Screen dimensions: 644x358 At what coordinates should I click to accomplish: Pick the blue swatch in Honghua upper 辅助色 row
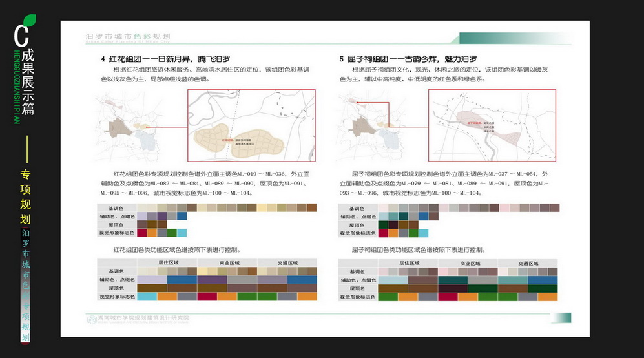click(x=182, y=216)
